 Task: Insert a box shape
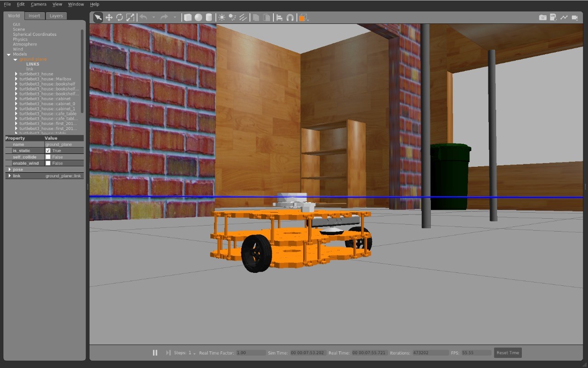(x=187, y=17)
